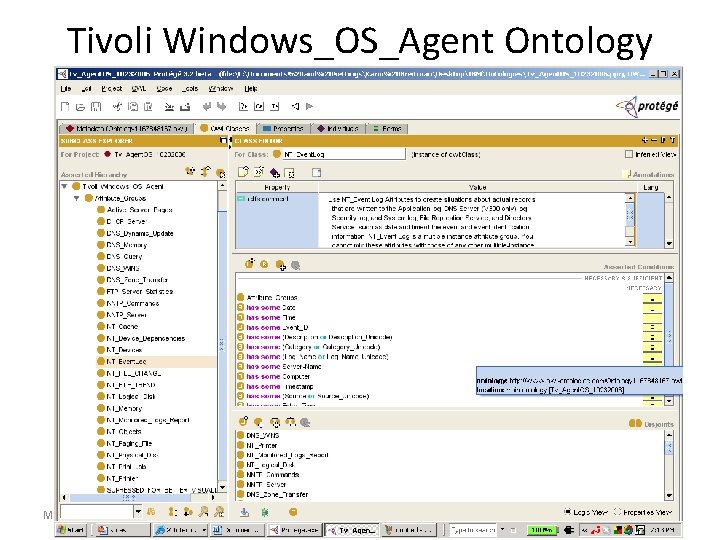
Task: Click the orange circle icon below Disjoints
Action: coord(293,512)
